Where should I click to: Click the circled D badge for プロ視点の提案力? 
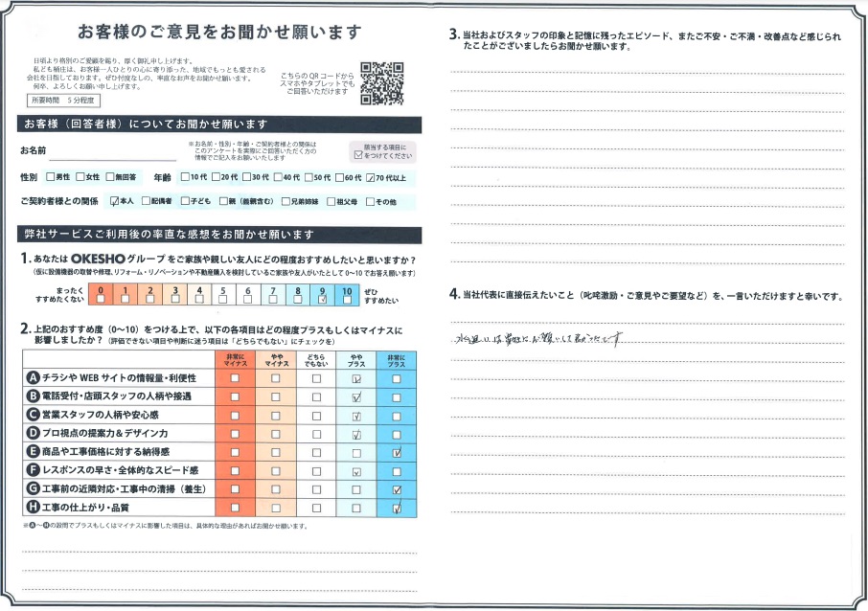[33, 434]
